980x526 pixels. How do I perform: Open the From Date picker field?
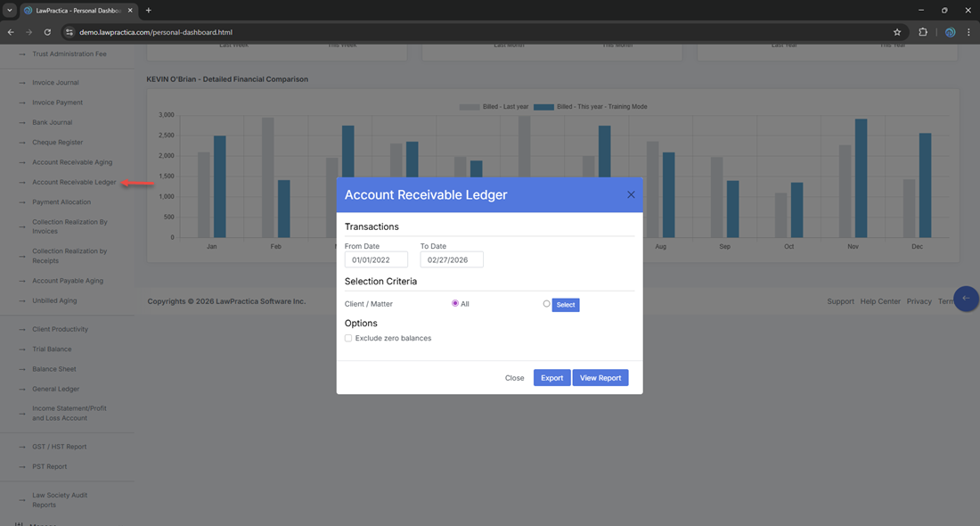click(376, 259)
